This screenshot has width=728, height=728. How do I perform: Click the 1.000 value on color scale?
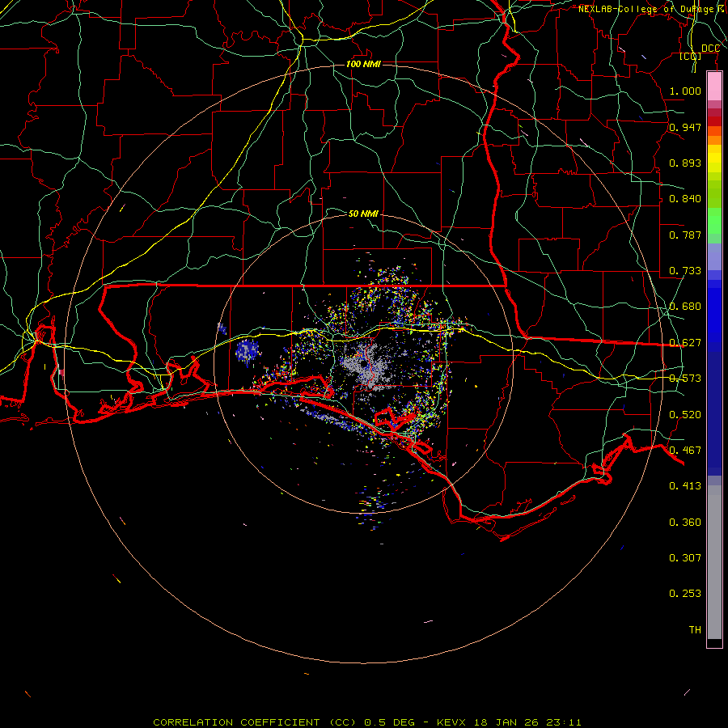click(685, 91)
